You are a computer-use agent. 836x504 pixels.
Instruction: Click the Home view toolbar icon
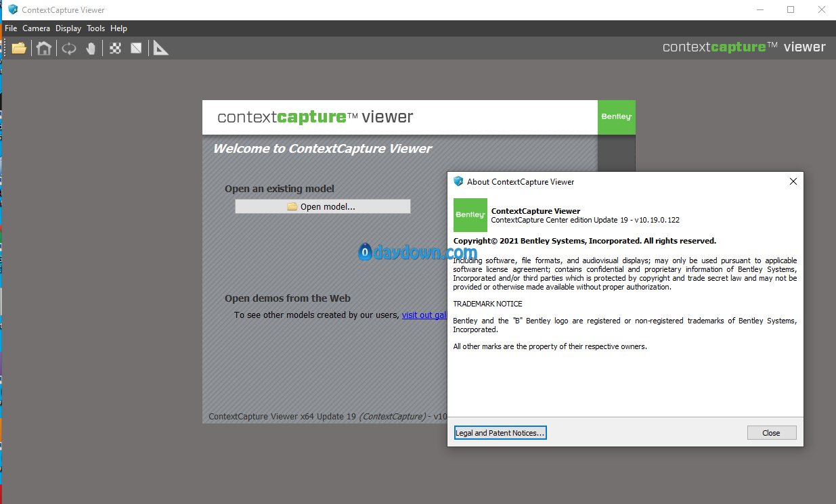(44, 48)
